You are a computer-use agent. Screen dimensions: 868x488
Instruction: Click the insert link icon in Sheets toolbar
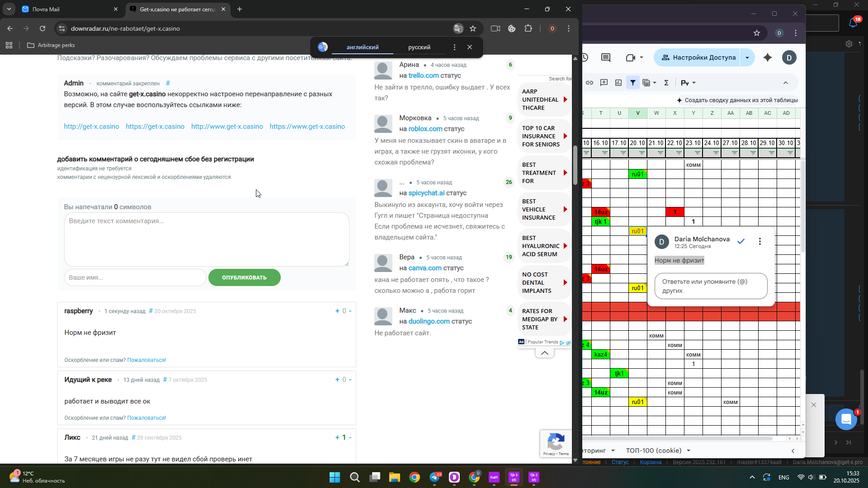[590, 83]
